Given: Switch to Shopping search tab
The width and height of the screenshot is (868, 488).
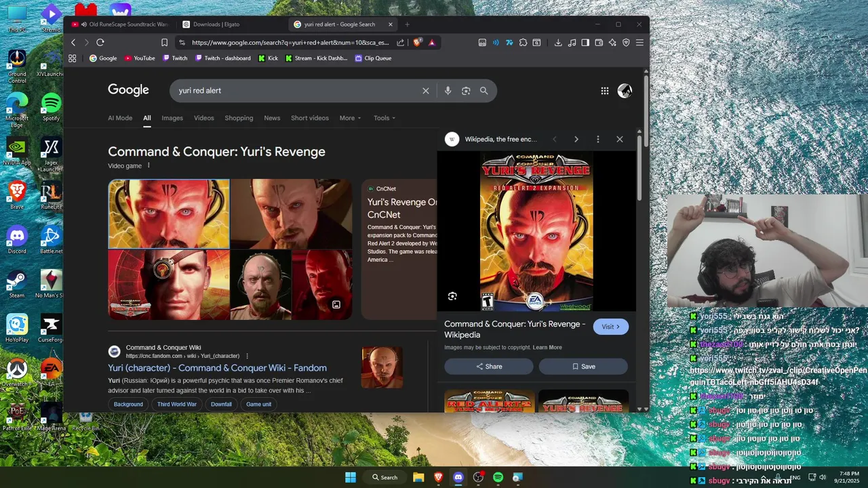Looking at the screenshot, I should pos(239,118).
